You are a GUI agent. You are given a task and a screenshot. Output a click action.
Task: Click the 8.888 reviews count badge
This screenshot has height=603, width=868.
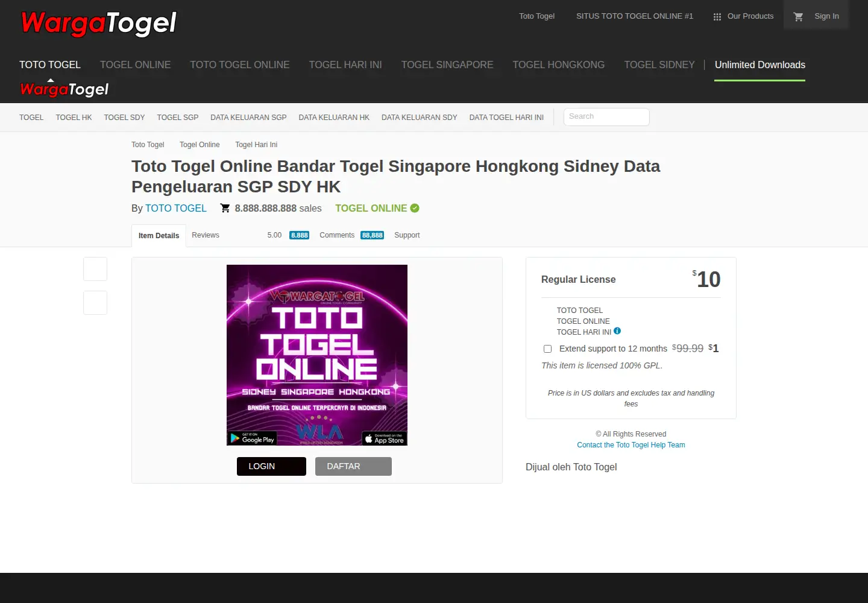(300, 235)
